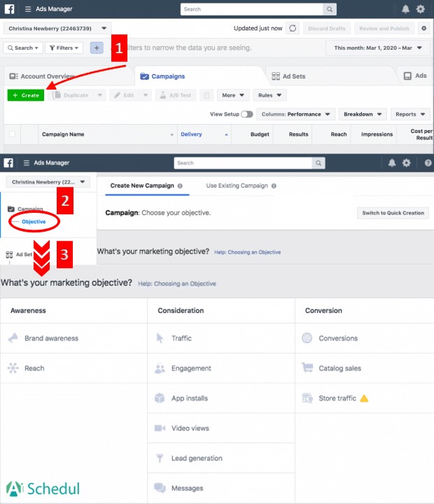Image resolution: width=434 pixels, height=504 pixels.
Task: Open the arrow next to the Edit button
Action: (146, 95)
